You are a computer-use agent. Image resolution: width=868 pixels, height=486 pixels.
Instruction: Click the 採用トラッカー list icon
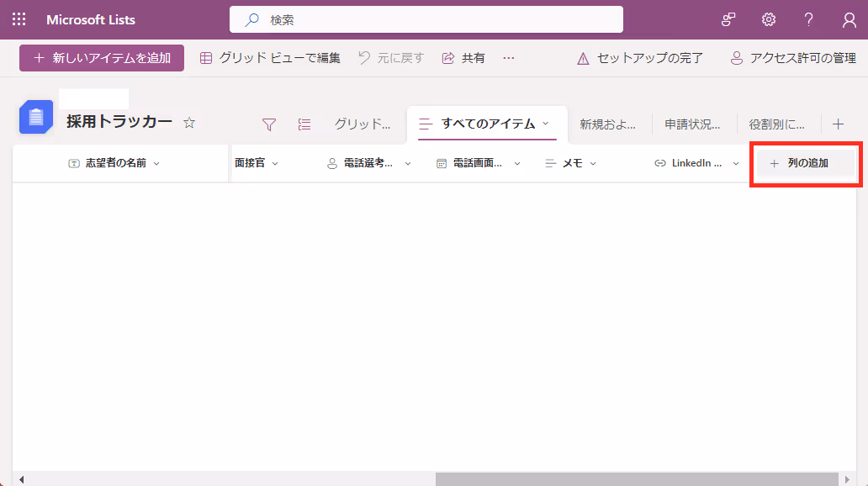[36, 117]
